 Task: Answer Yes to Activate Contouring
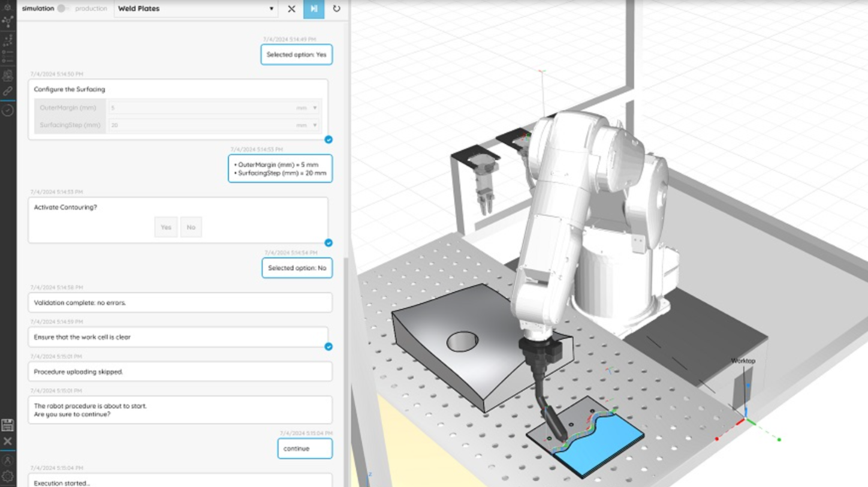coord(165,227)
